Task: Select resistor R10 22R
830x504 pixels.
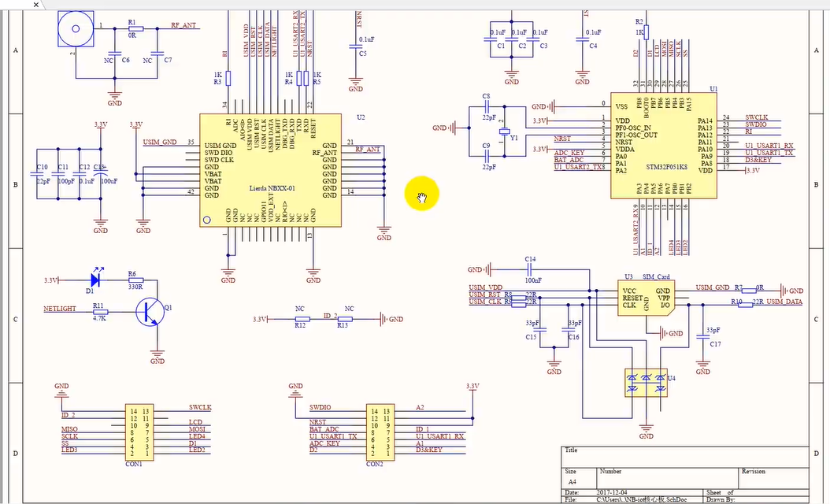Action: coord(745,305)
